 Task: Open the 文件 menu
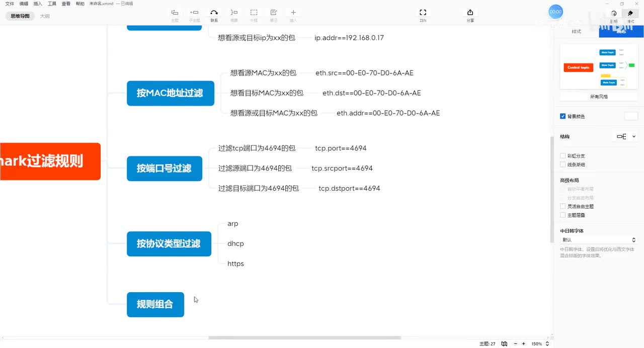[10, 4]
